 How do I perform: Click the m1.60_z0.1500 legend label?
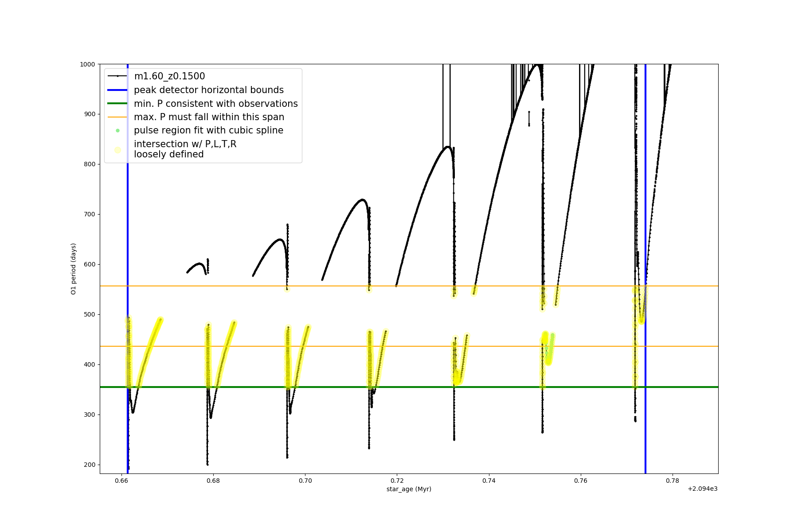pos(169,76)
